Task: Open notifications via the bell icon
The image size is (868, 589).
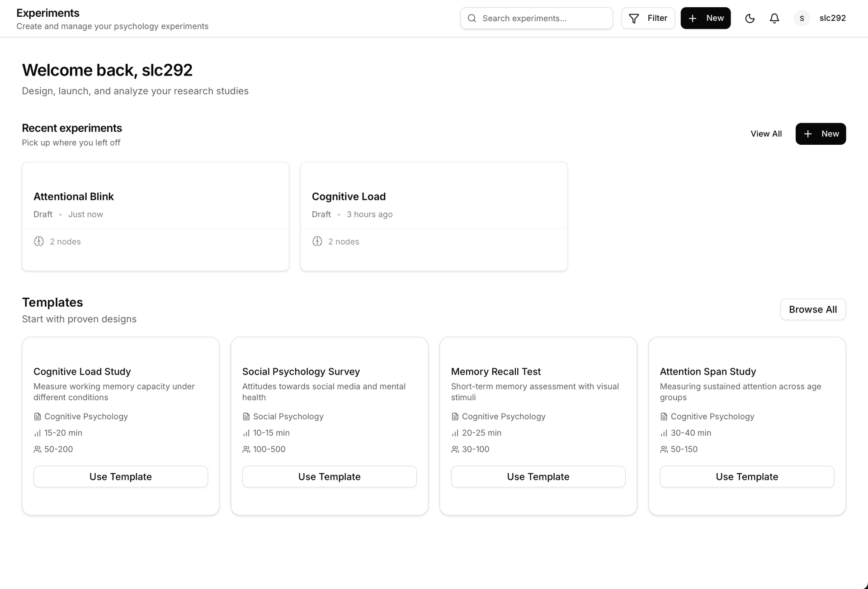Action: point(774,18)
